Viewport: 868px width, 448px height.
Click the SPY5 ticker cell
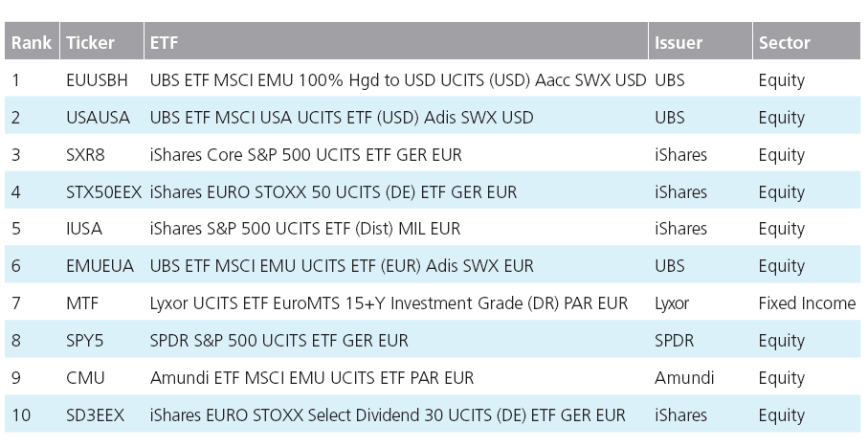[85, 341]
